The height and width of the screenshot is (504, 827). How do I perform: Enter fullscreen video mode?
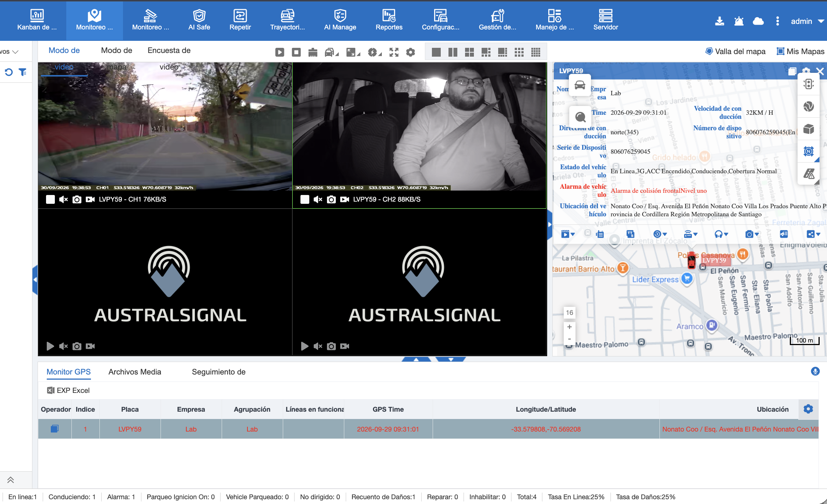pyautogui.click(x=394, y=52)
